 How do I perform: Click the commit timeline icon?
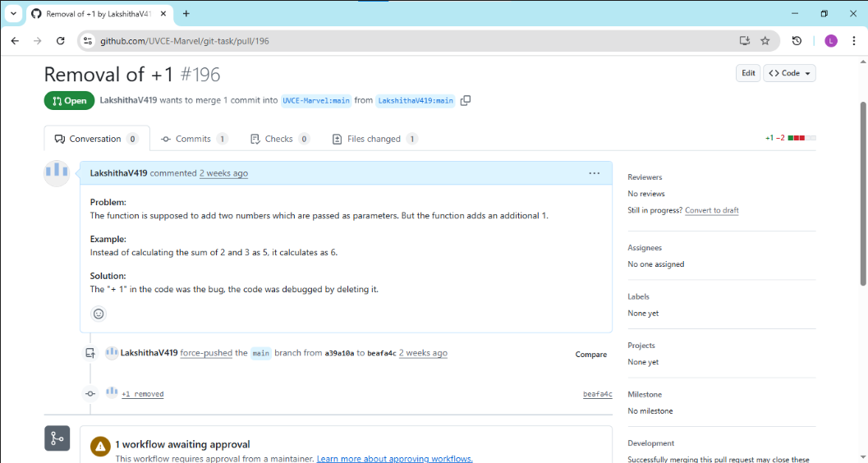tap(90, 393)
